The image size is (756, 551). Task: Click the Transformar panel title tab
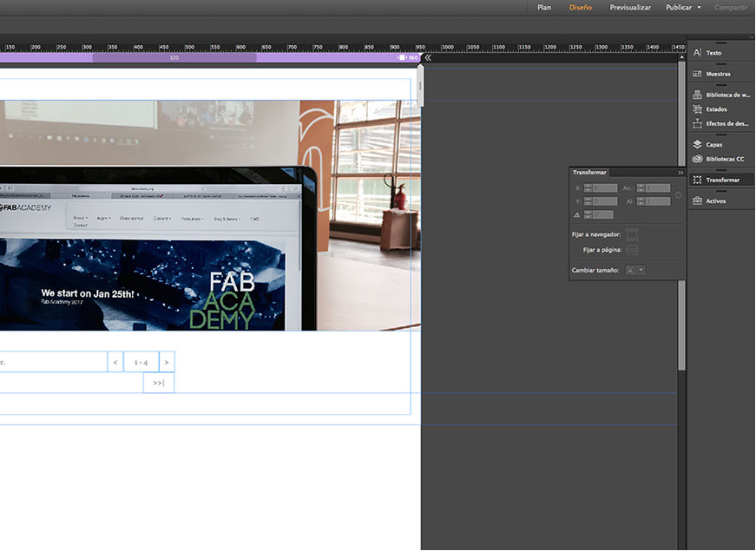[589, 173]
